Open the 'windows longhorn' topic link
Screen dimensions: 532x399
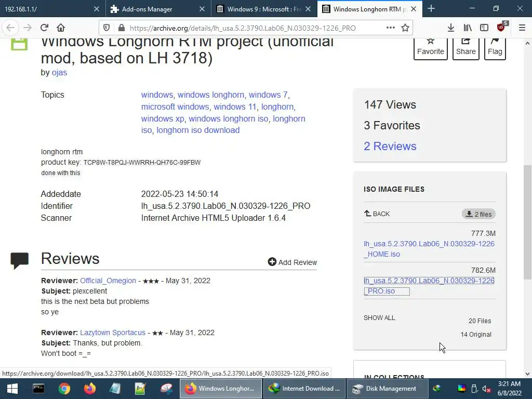(x=211, y=95)
